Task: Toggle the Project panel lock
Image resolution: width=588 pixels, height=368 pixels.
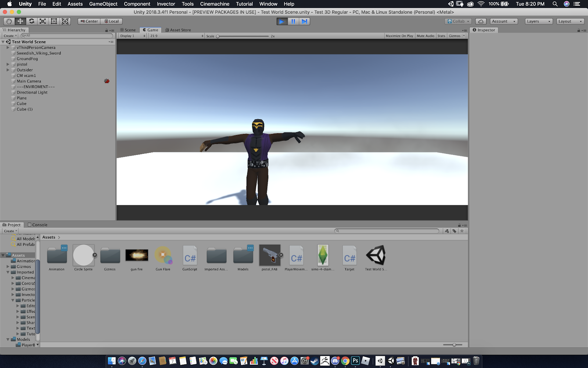Action: [x=459, y=225]
